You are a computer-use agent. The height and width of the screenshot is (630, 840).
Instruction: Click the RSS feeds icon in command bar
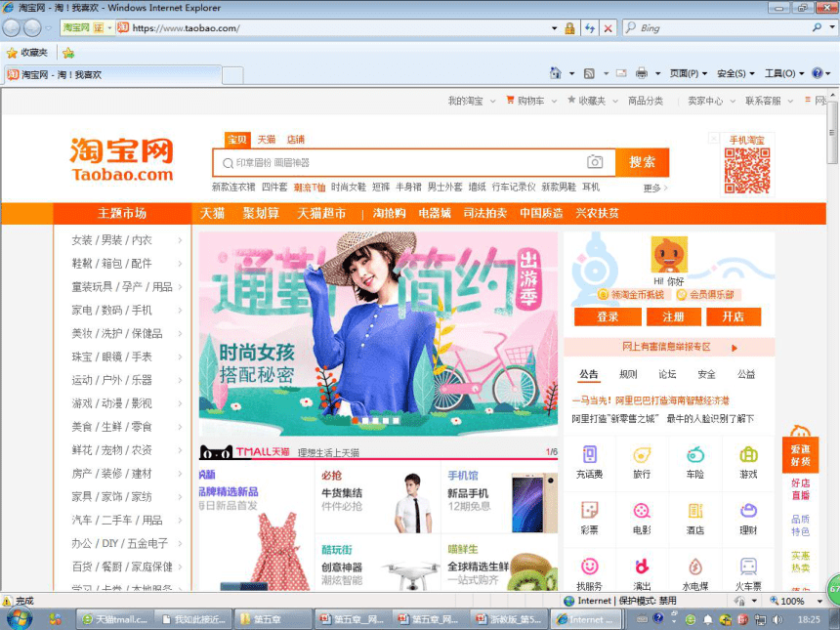click(589, 73)
